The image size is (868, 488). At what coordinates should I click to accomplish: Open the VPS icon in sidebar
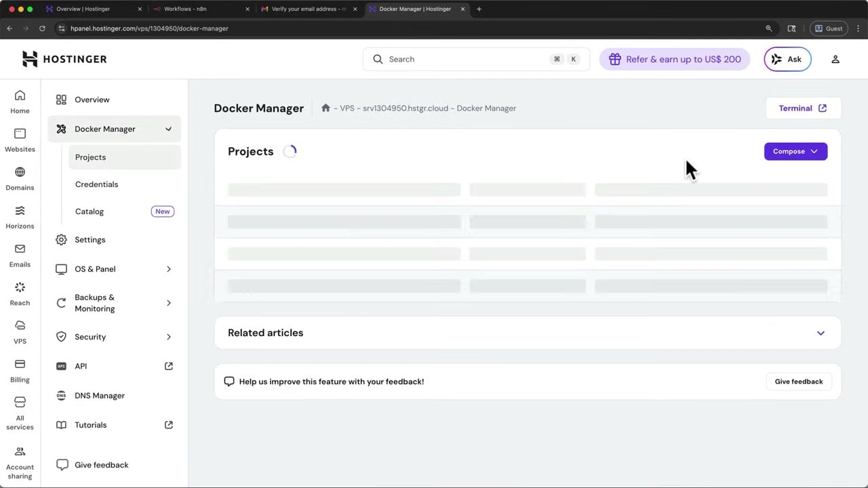[20, 325]
